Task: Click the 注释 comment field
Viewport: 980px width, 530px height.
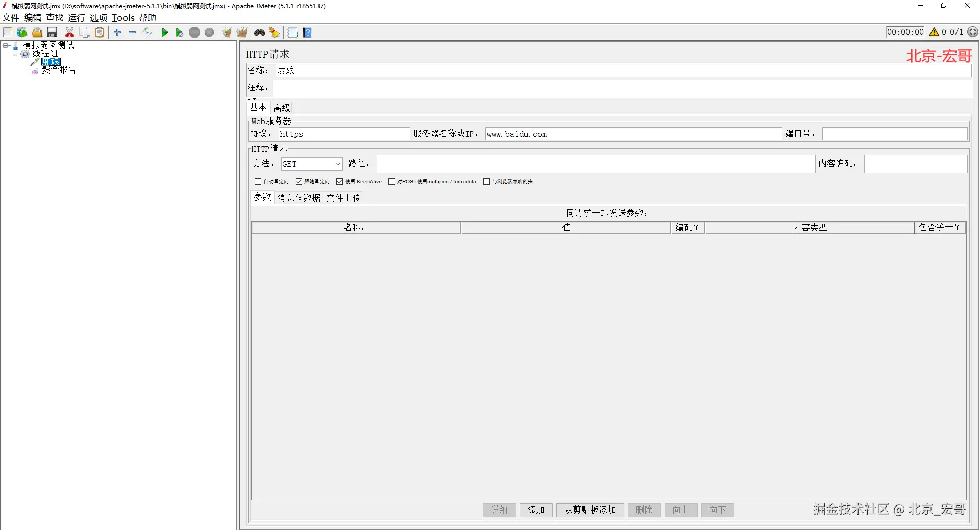Action: tap(622, 88)
